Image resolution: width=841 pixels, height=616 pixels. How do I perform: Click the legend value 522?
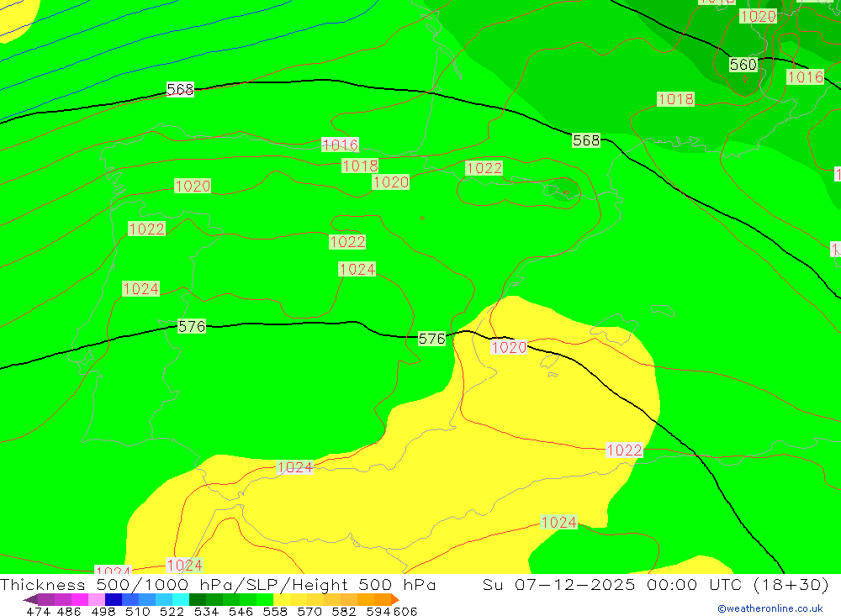pyautogui.click(x=172, y=611)
